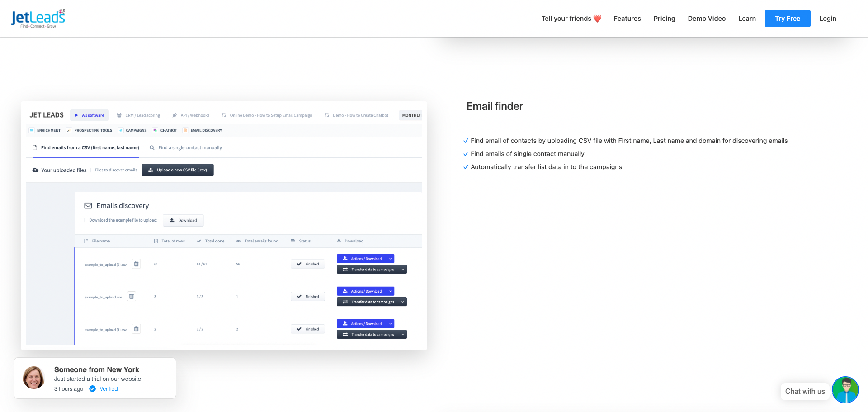
Task: Open the CRM / Lead scoring tab
Action: tap(138, 115)
